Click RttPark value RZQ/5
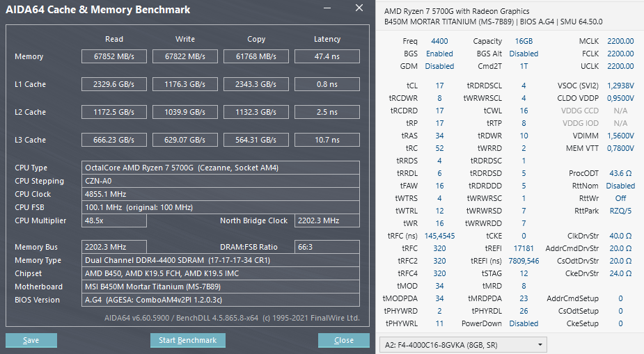This screenshot has width=644, height=354. point(620,211)
